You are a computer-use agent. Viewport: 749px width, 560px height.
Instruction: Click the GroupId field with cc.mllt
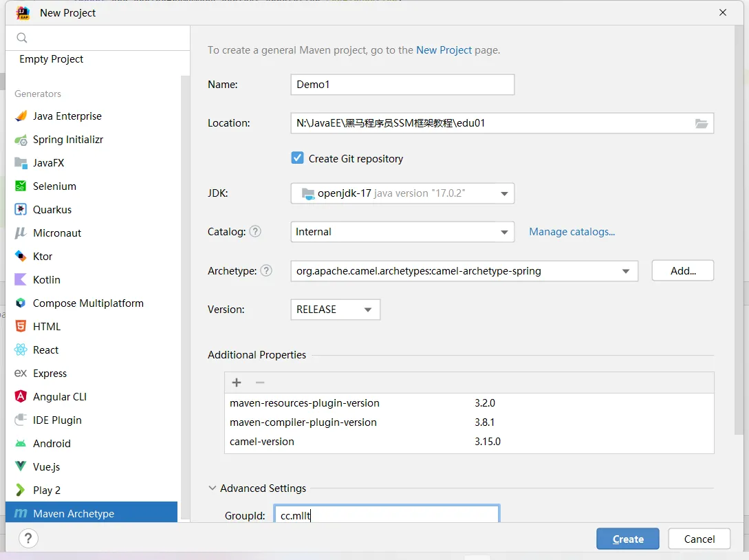tap(387, 514)
